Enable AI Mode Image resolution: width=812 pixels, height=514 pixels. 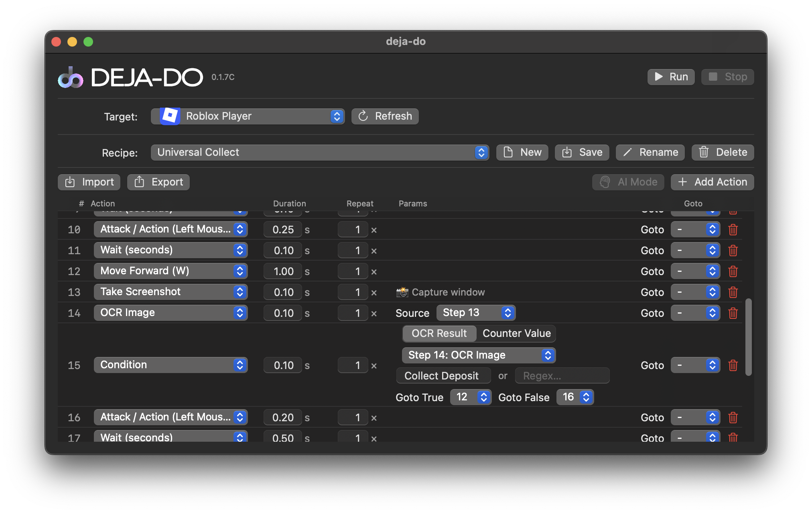(x=627, y=182)
